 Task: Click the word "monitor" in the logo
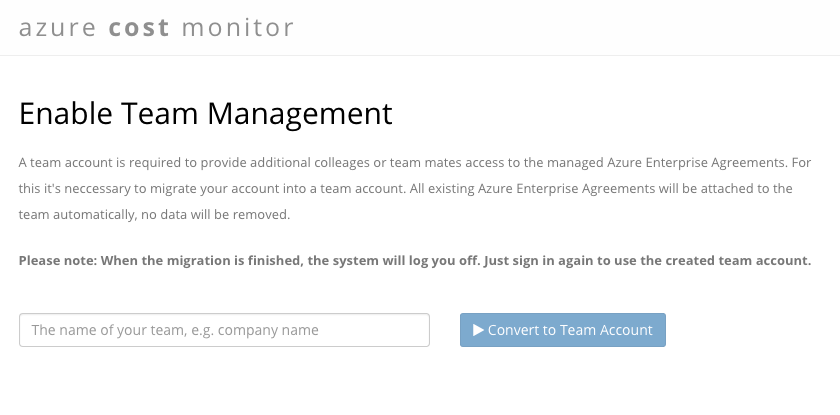(x=238, y=27)
